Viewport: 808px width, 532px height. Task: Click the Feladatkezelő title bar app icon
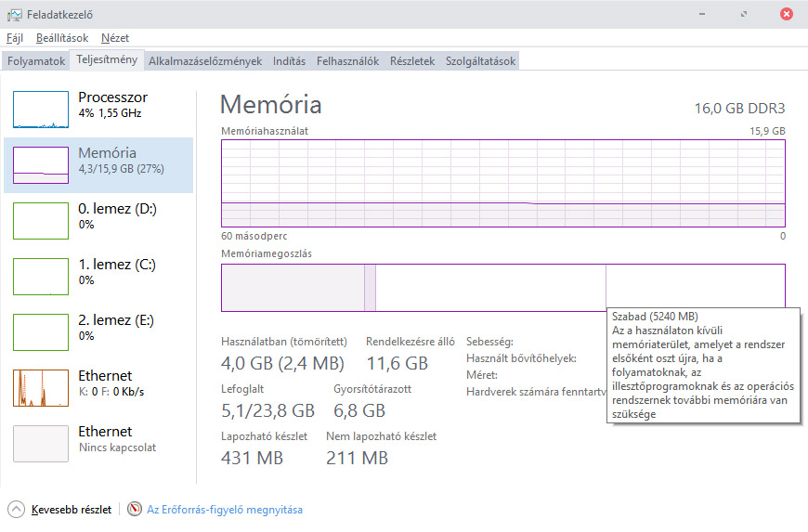(x=15, y=15)
